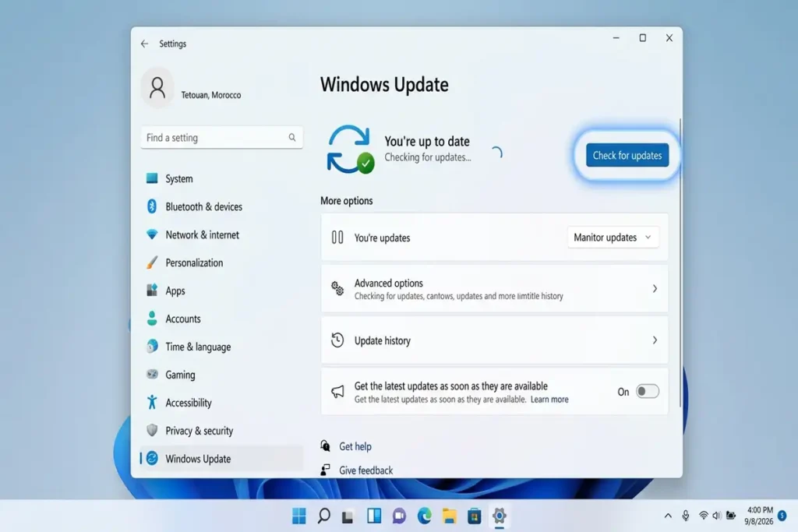Expand Update history chevron
Viewport: 798px width, 532px height.
[x=655, y=340]
